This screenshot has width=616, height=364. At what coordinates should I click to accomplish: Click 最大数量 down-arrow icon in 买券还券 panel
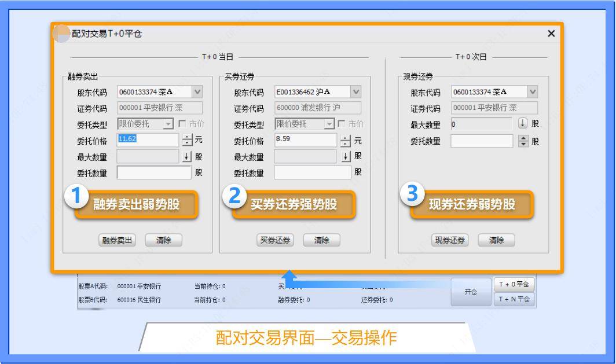pos(346,157)
